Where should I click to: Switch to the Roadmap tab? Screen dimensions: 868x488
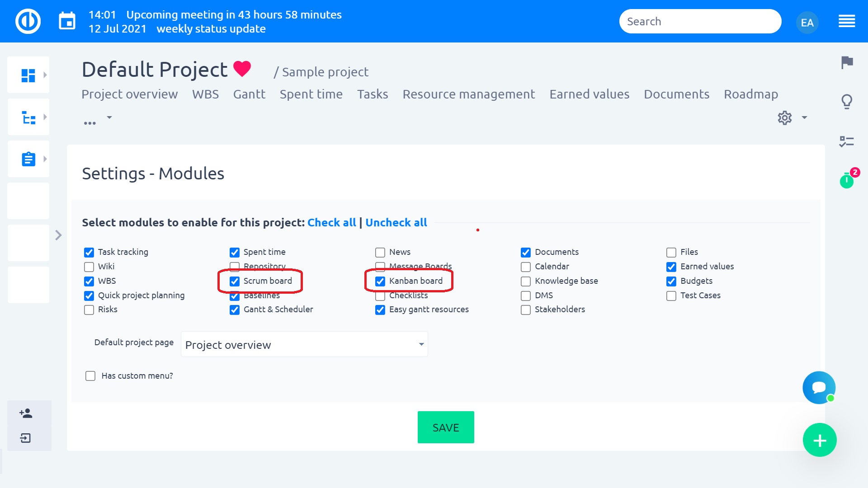[x=751, y=94]
